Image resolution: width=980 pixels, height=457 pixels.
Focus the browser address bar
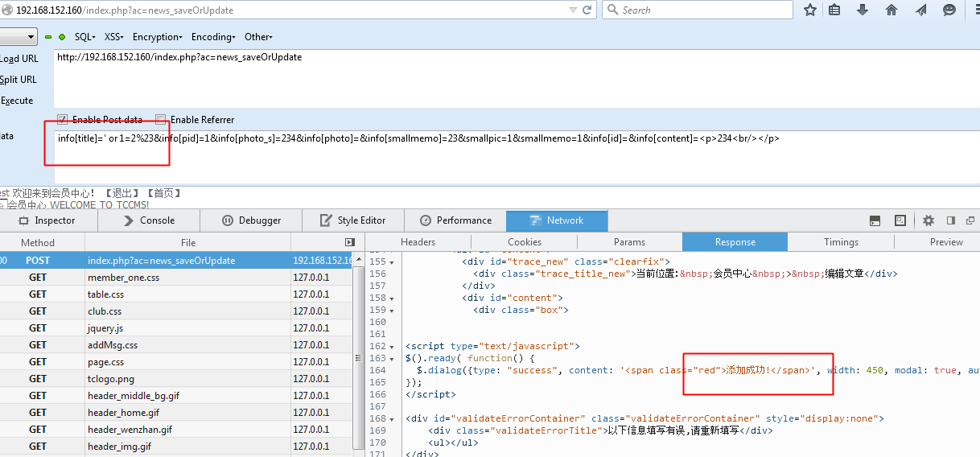click(290, 10)
